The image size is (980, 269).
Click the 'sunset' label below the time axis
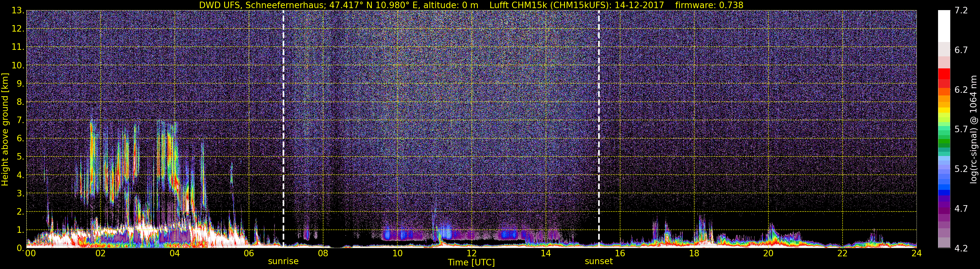598,262
